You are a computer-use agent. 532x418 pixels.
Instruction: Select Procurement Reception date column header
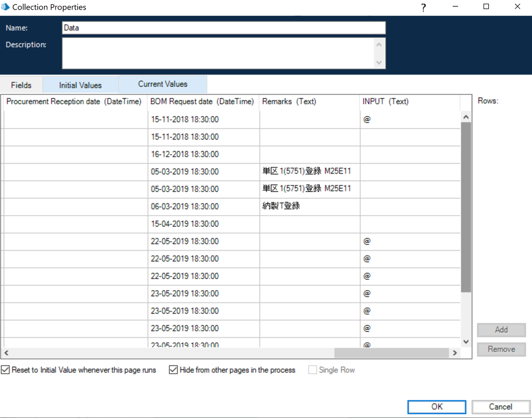point(75,102)
